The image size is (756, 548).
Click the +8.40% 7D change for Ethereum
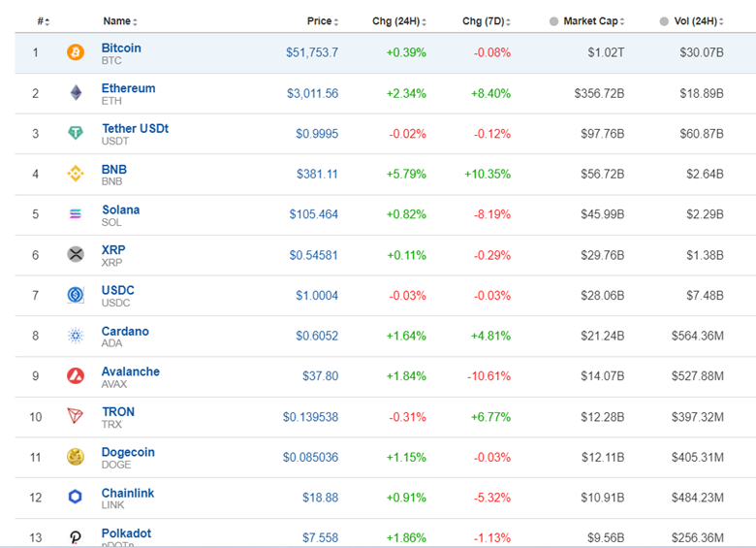pyautogui.click(x=490, y=93)
